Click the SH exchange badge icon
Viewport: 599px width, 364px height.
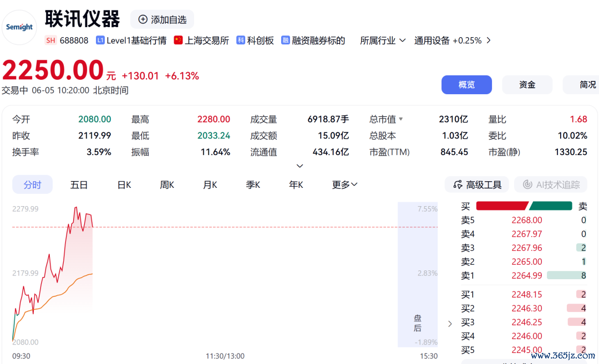click(51, 40)
